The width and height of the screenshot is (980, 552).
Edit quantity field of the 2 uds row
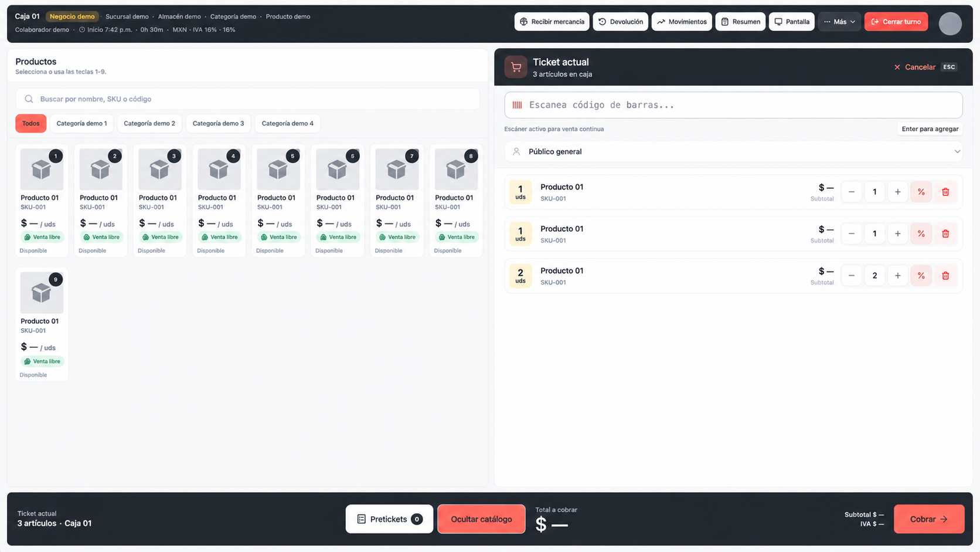click(x=874, y=276)
